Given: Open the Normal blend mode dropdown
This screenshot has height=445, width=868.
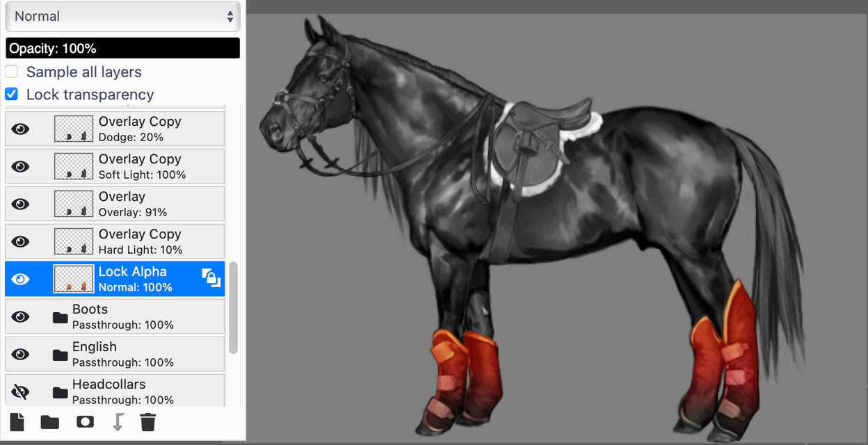Looking at the screenshot, I should (x=122, y=16).
